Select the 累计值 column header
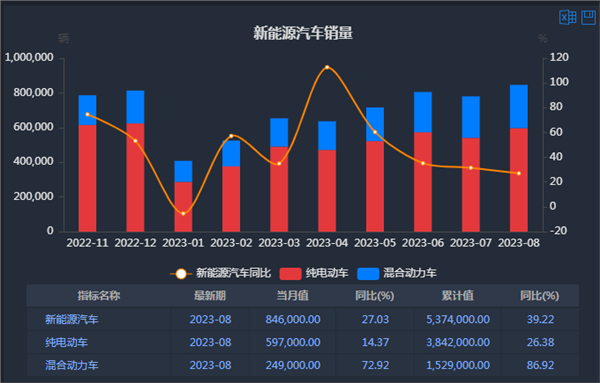This screenshot has width=600, height=383. tap(458, 295)
